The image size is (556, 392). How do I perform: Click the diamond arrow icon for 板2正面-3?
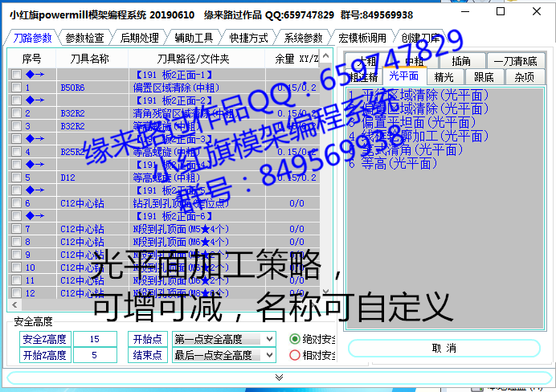(35, 139)
